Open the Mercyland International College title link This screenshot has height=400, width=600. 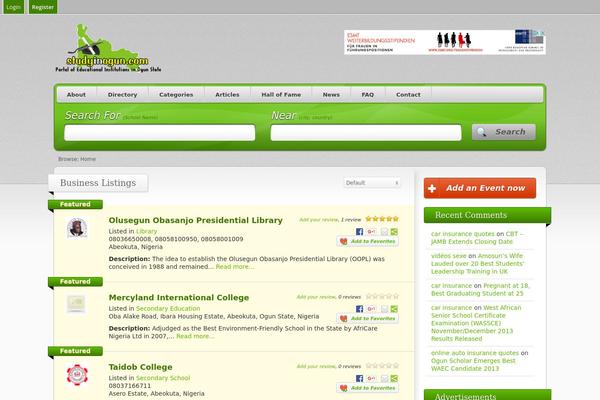[x=179, y=297]
